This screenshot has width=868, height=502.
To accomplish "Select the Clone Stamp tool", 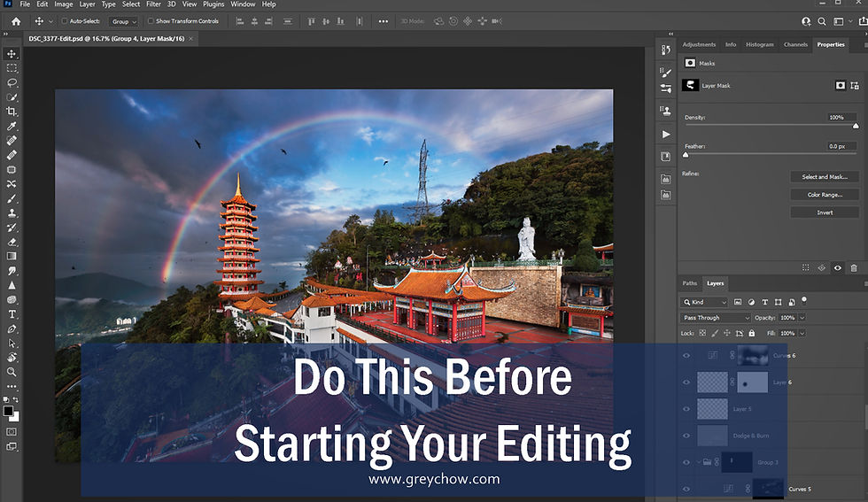I will [11, 213].
